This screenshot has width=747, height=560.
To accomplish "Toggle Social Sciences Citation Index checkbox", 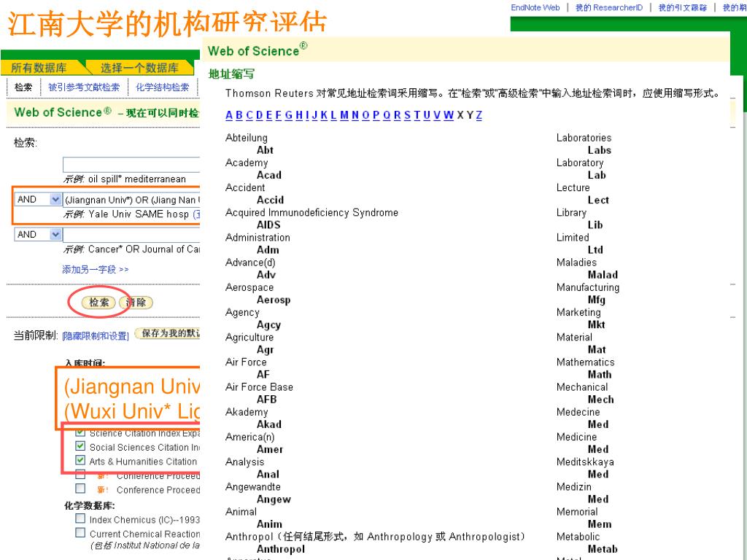I will [x=80, y=446].
